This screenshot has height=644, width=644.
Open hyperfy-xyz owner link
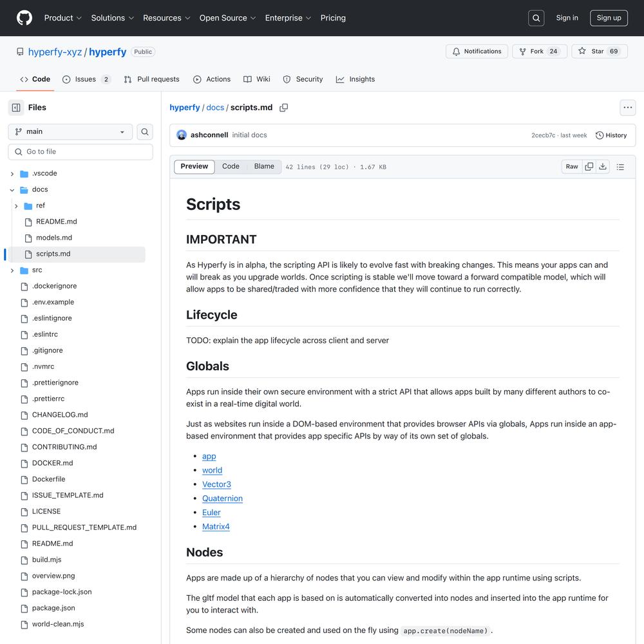coord(55,52)
